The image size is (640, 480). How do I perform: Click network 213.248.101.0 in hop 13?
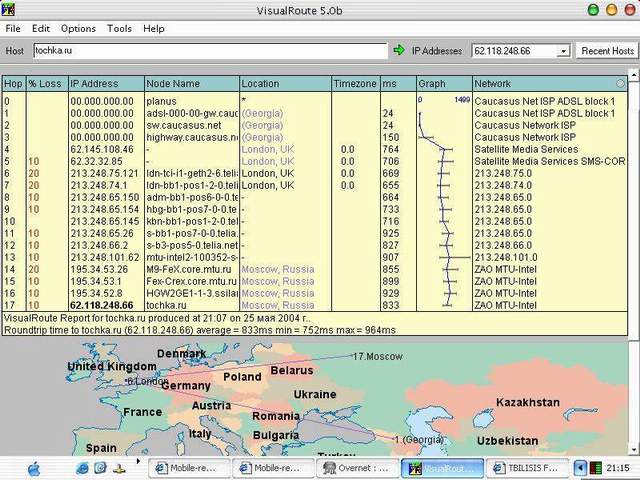click(x=506, y=258)
